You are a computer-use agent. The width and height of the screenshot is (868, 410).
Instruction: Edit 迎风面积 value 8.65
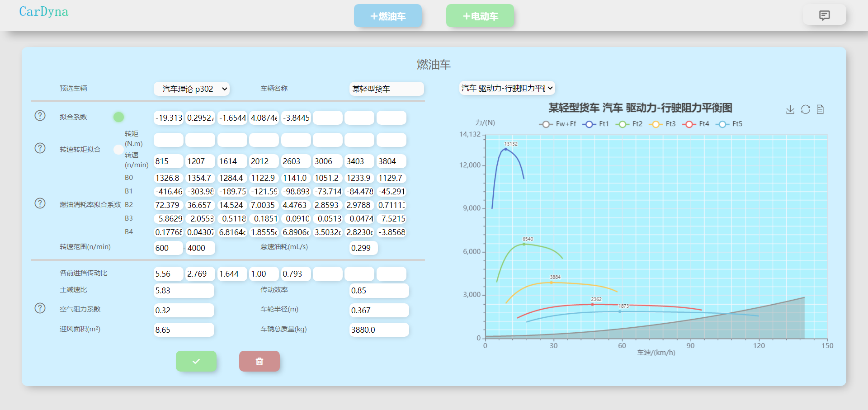tap(184, 330)
